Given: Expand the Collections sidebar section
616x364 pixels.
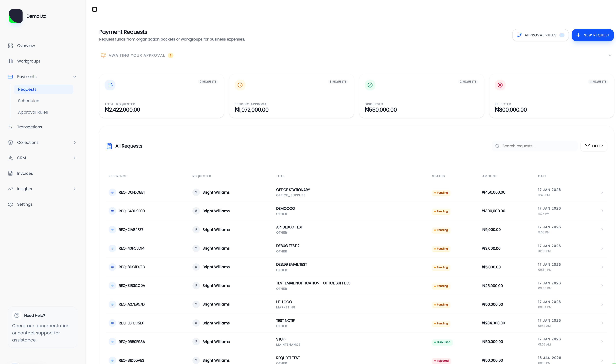Looking at the screenshot, I should 75,142.
